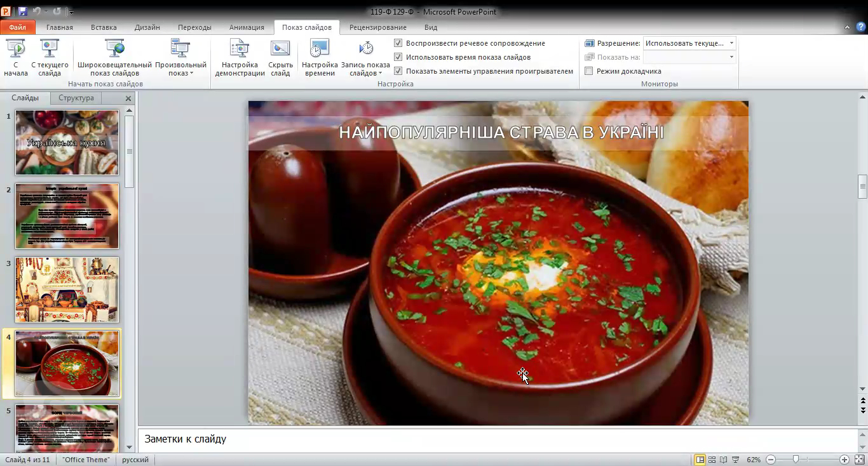The height and width of the screenshot is (466, 868).
Task: Uncheck 'Воспроизвести речевое сопровождение' checkbox
Action: tap(398, 43)
